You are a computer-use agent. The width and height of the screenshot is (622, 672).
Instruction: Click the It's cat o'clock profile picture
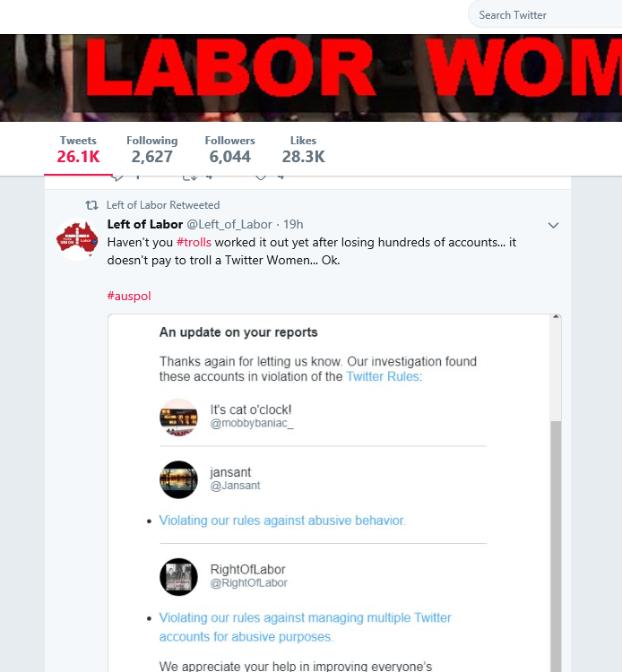click(178, 417)
